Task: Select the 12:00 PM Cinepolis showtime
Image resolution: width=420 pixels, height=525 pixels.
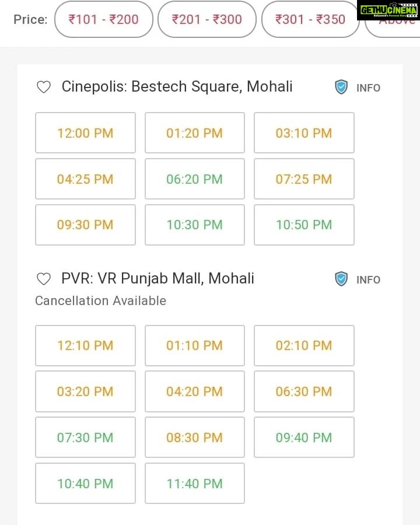Action: pyautogui.click(x=85, y=133)
